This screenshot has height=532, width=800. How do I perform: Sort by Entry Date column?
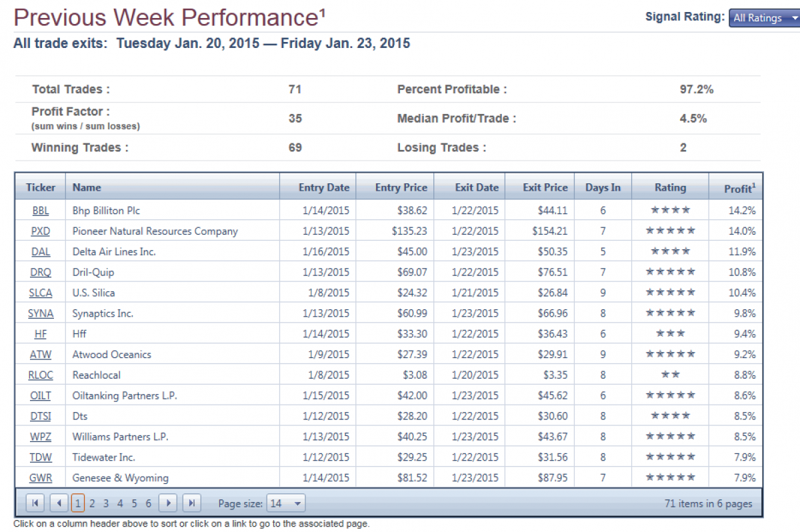click(x=323, y=187)
